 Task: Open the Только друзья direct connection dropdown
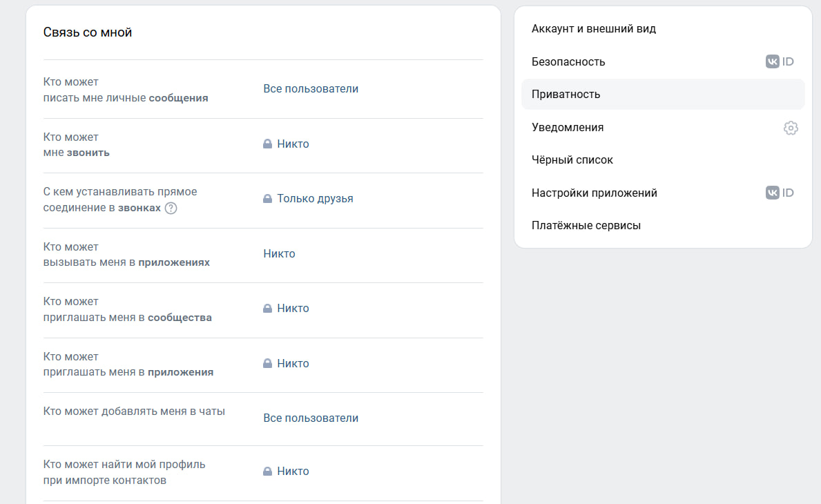coord(315,198)
